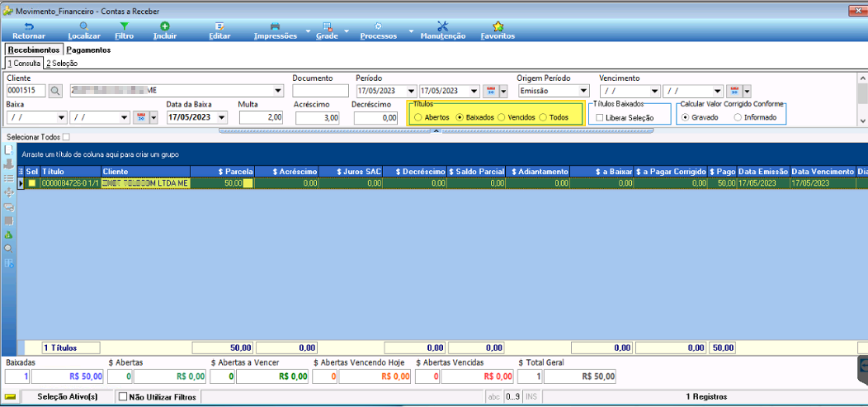Click the document icon in left sidebar

point(8,150)
